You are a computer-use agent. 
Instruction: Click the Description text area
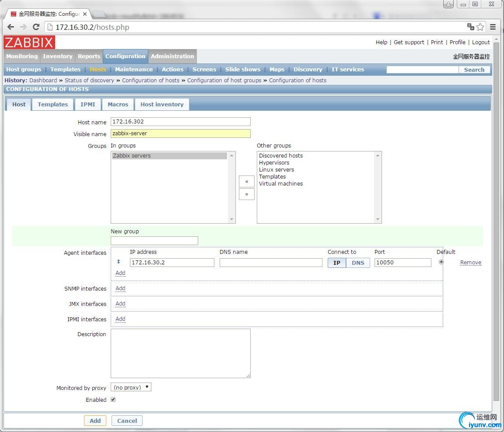(x=181, y=353)
